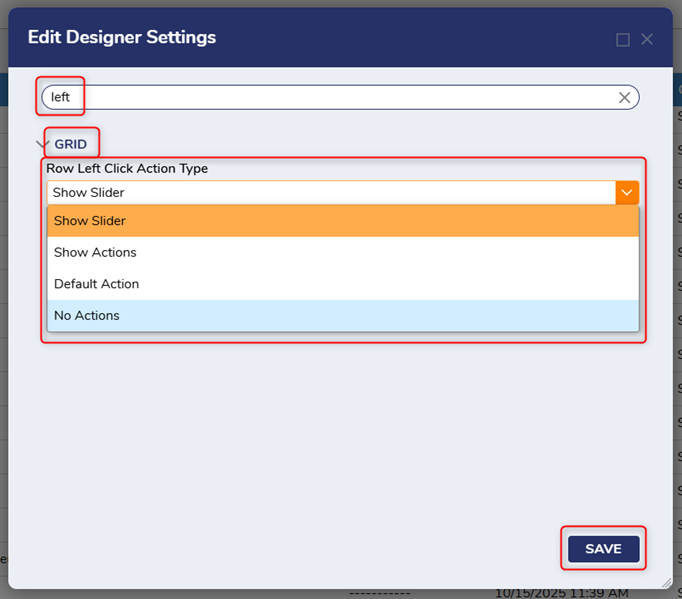Image resolution: width=682 pixels, height=599 pixels.
Task: Collapse the GRID section chevron
Action: (42, 145)
